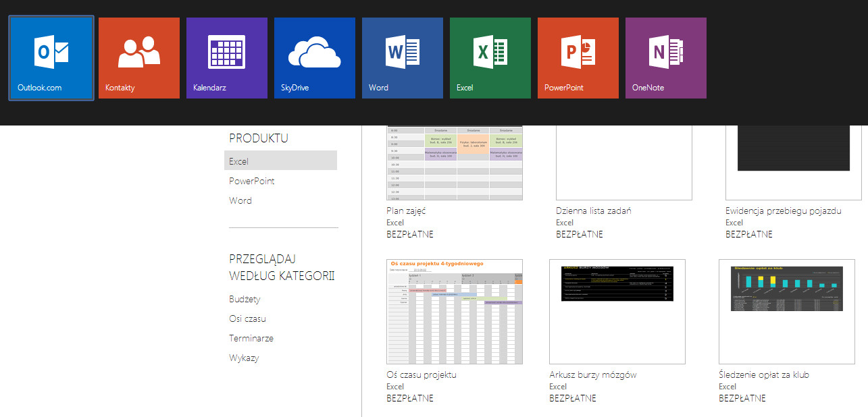Screen dimensions: 868x417
Task: Open the OneNote app tile
Action: coord(666,58)
